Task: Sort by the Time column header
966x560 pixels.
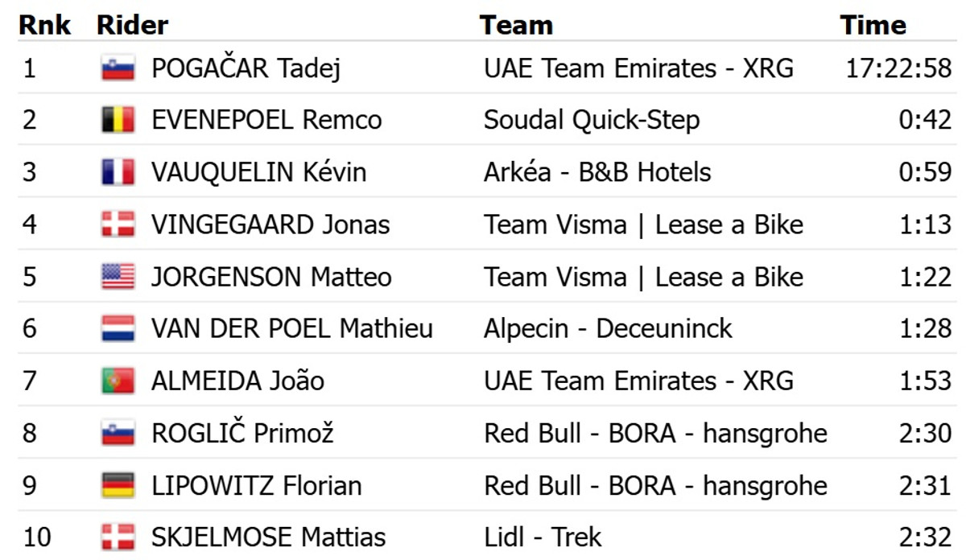Action: 873,26
